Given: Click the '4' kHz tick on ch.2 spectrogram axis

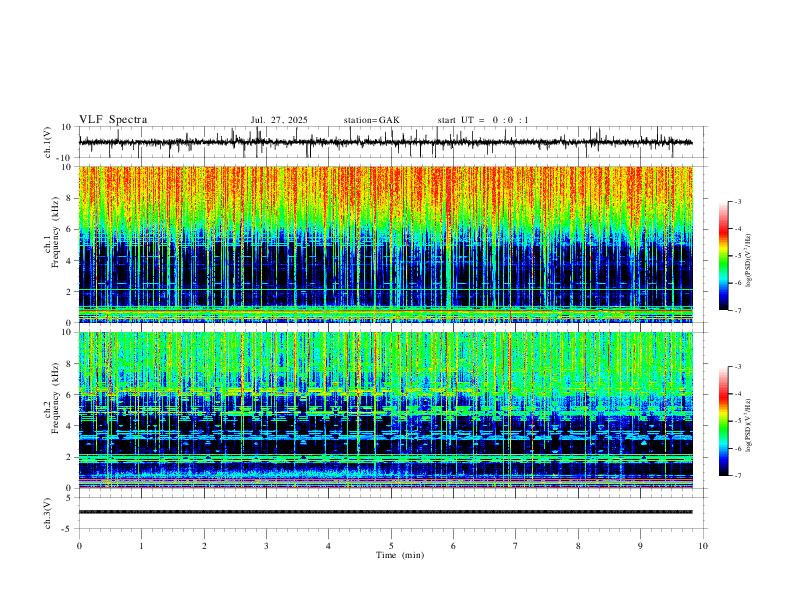Looking at the screenshot, I should tap(70, 426).
